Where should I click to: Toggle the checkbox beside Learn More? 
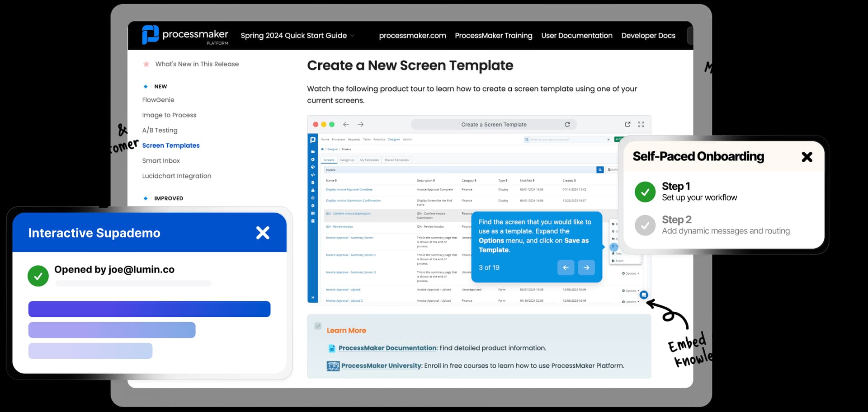[318, 326]
